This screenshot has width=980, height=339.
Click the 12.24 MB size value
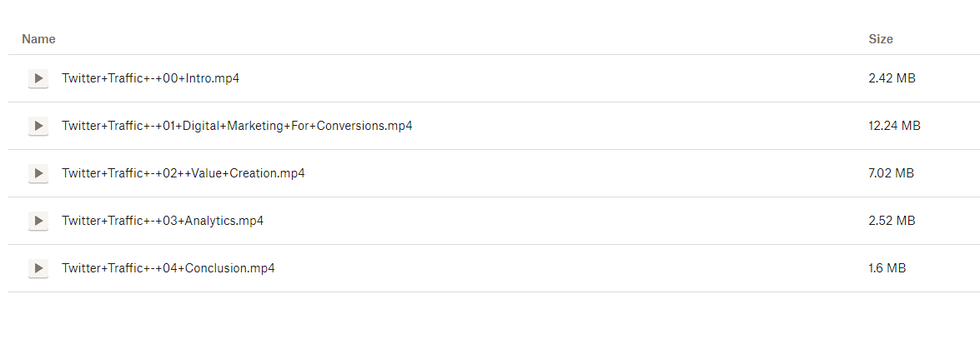(x=894, y=126)
